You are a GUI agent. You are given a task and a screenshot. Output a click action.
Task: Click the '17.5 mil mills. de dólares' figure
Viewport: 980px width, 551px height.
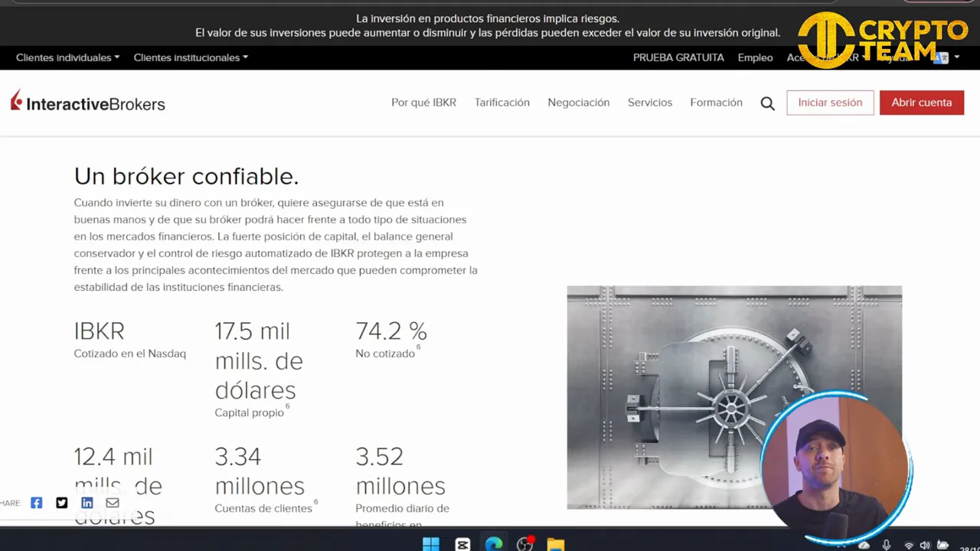(x=259, y=360)
